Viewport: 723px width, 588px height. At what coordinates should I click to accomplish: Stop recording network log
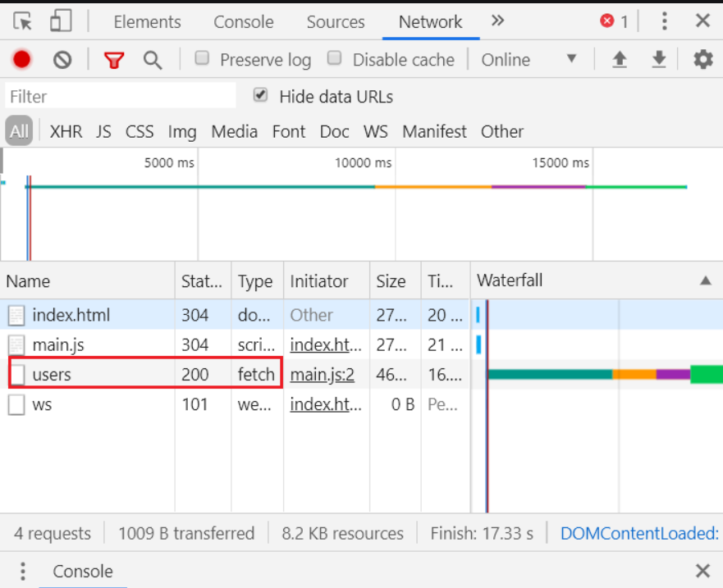(x=21, y=59)
